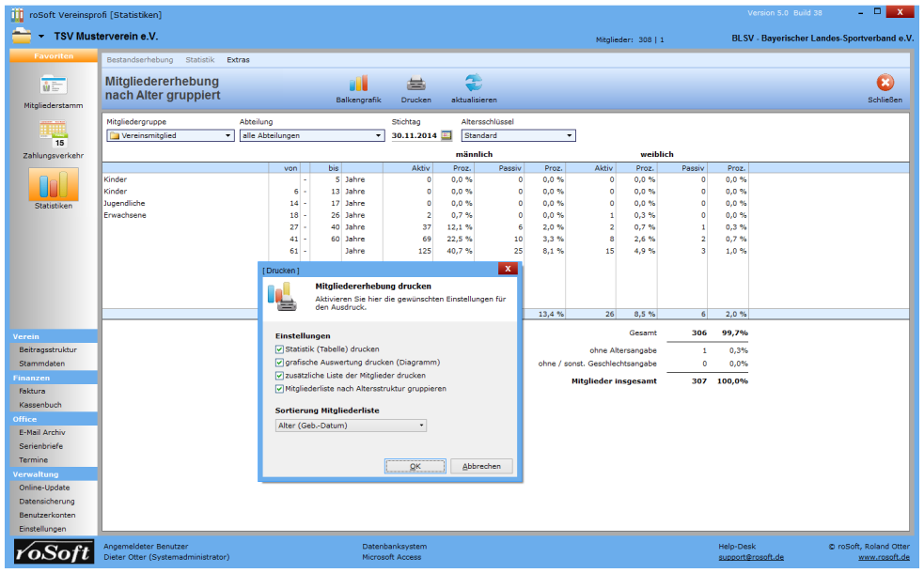
Task: Click the red Schließen icon
Action: pos(885,85)
